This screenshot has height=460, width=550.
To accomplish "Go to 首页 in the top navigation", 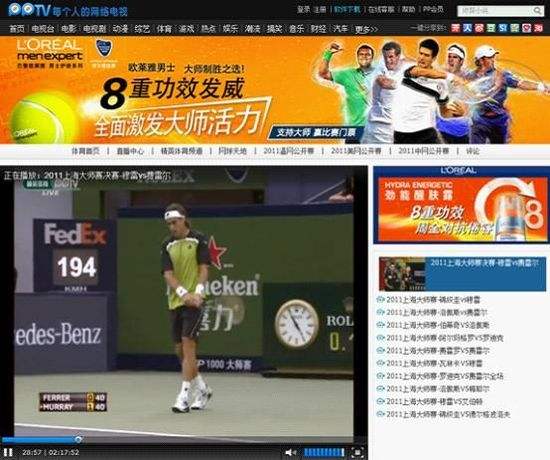I will pos(16,29).
